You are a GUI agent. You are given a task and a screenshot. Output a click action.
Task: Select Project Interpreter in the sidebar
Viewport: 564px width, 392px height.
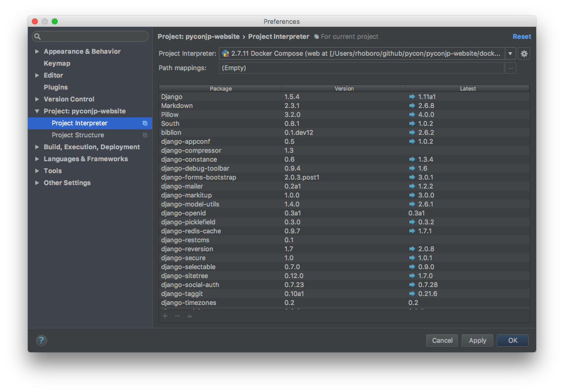tap(90, 123)
